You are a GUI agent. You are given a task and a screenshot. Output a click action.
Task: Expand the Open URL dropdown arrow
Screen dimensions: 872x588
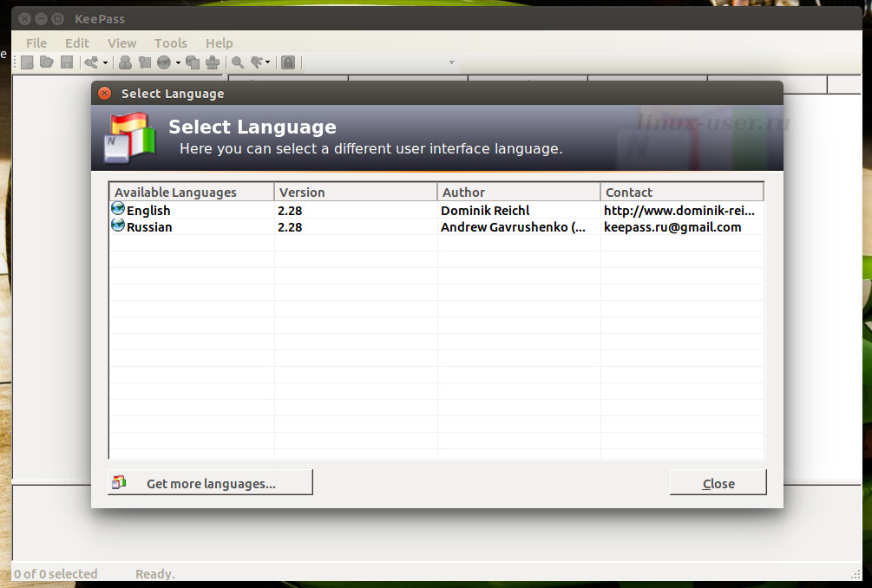pos(178,62)
